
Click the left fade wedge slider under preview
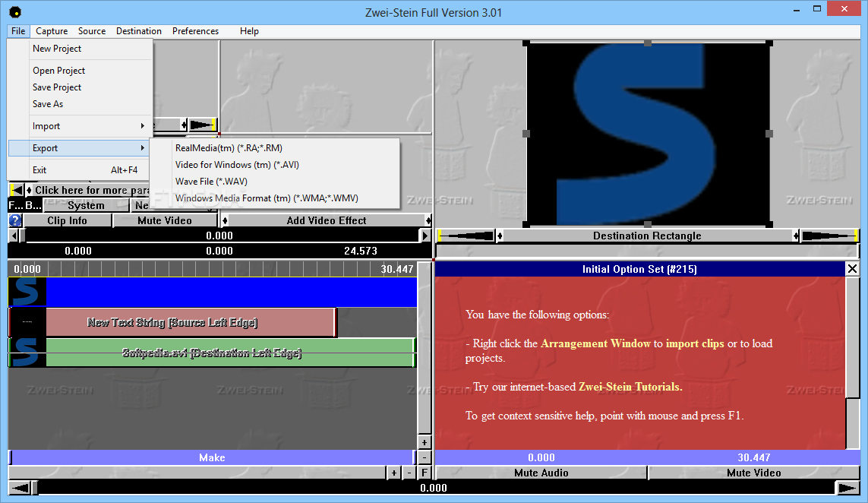click(x=466, y=236)
